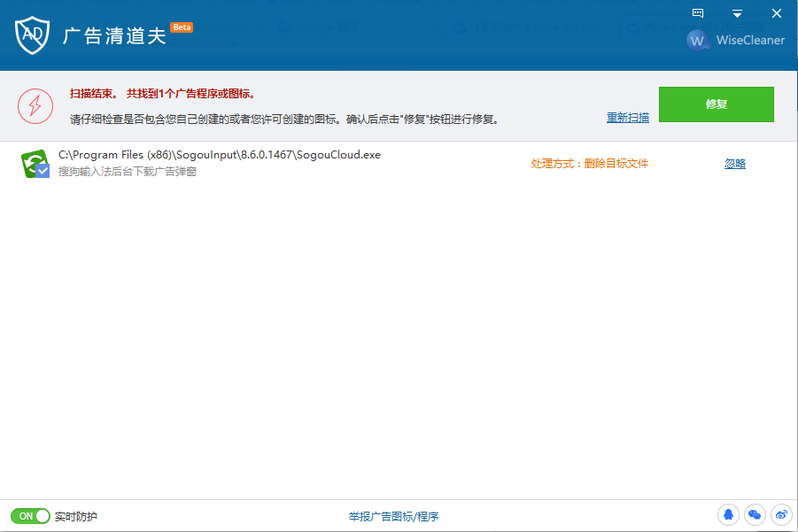Click the WeChat icon

(x=755, y=514)
